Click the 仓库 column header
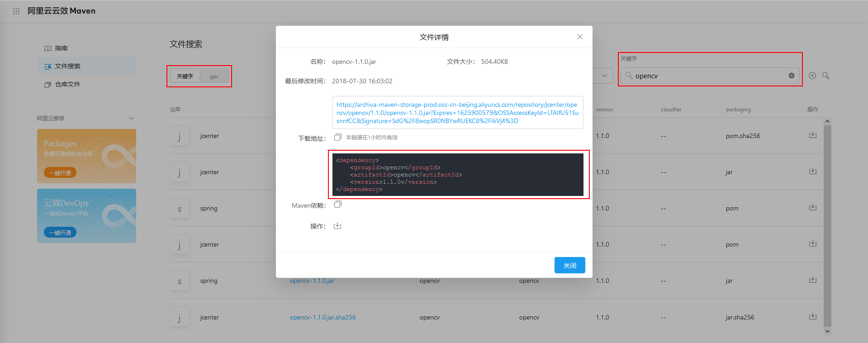 tap(175, 109)
